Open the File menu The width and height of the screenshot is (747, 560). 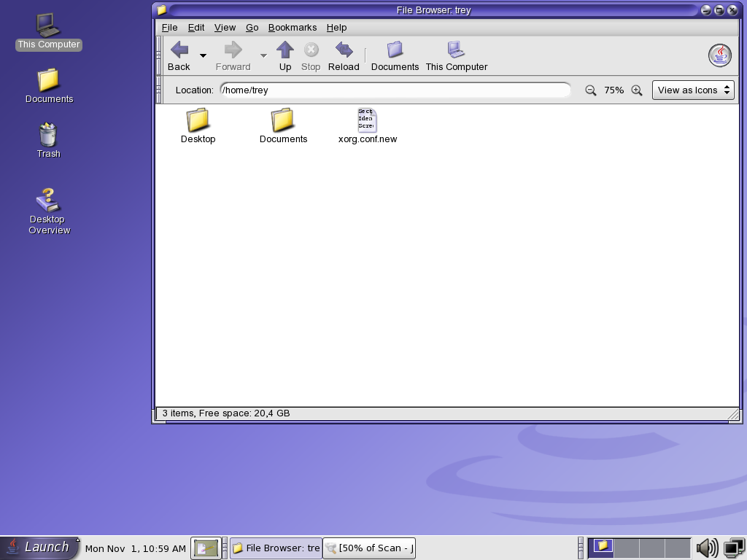(169, 28)
